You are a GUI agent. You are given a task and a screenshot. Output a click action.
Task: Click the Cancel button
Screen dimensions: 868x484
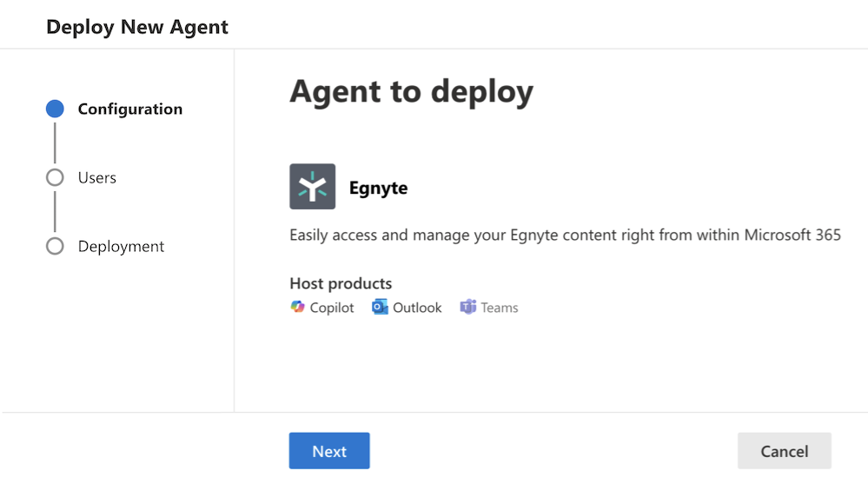point(785,451)
